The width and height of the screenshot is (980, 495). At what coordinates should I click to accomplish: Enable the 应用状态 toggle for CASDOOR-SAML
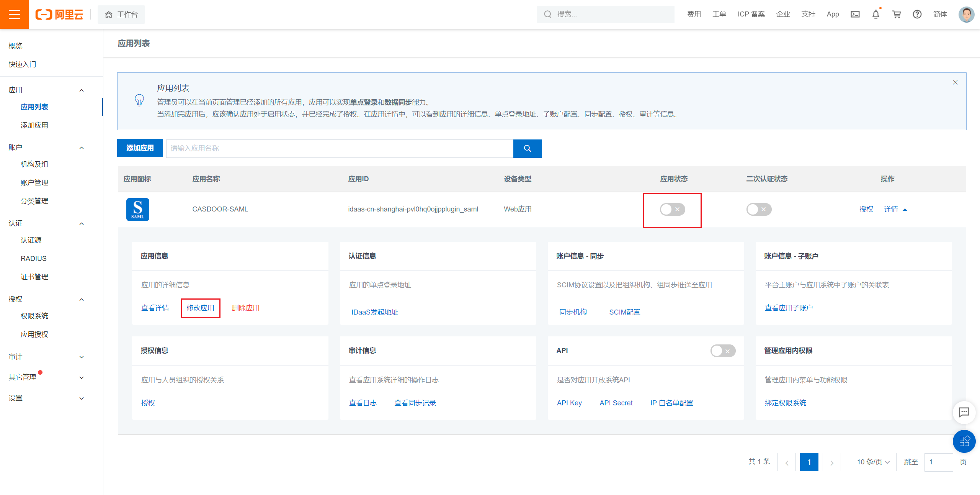671,209
